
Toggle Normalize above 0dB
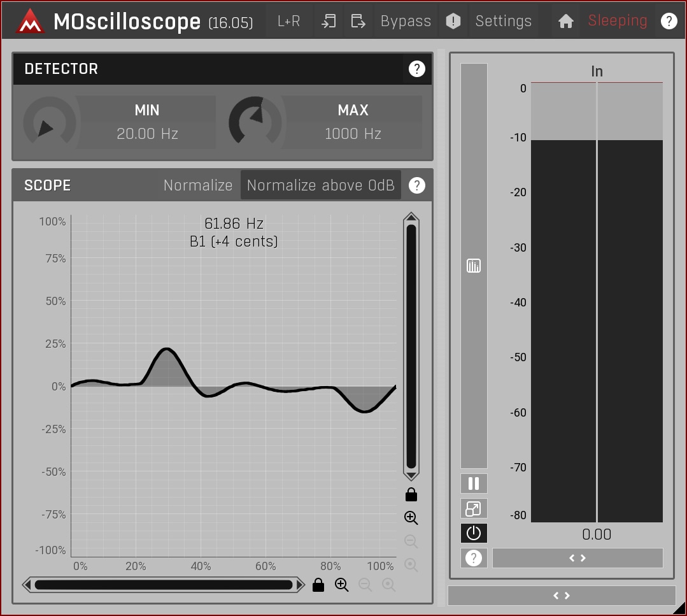coord(321,185)
